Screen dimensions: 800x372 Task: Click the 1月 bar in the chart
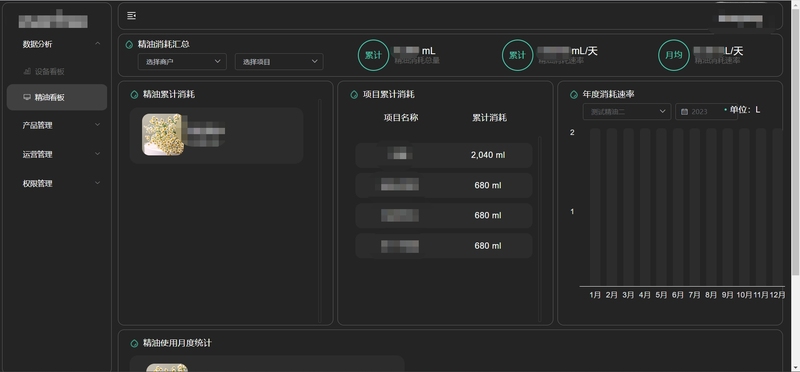[x=595, y=207]
